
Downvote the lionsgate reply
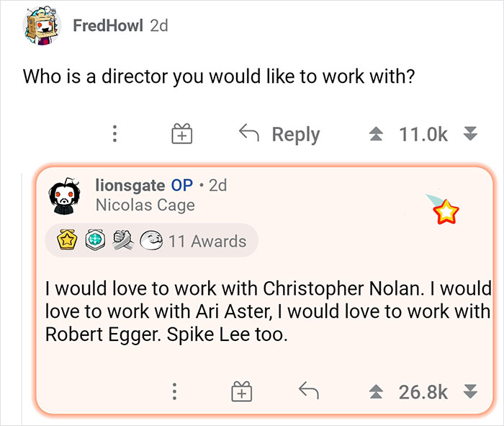pyautogui.click(x=470, y=392)
